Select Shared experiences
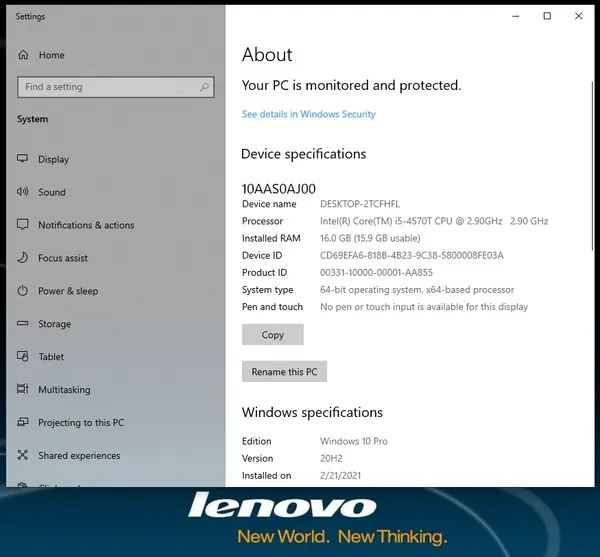600x557 pixels. coord(79,456)
